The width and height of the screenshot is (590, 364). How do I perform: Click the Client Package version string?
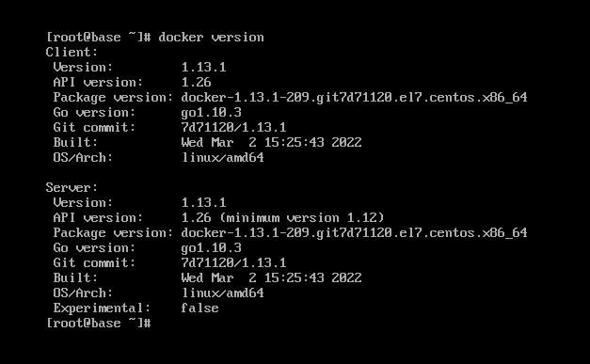coord(354,98)
